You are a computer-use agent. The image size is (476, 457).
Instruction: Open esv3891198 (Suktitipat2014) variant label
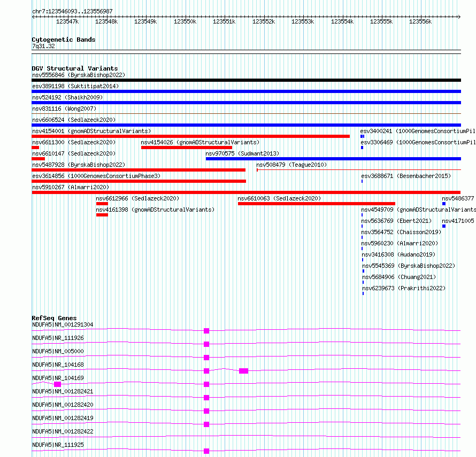(75, 86)
